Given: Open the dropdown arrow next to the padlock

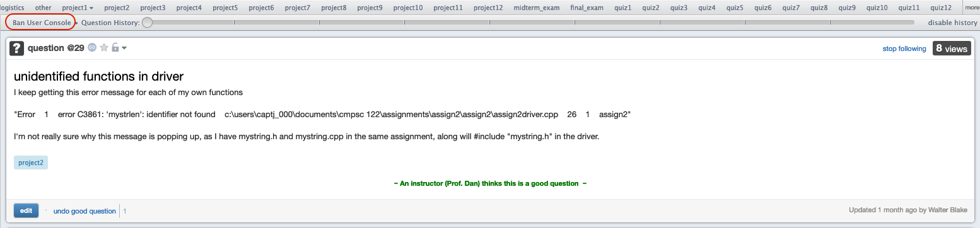Looking at the screenshot, I should coord(124,48).
